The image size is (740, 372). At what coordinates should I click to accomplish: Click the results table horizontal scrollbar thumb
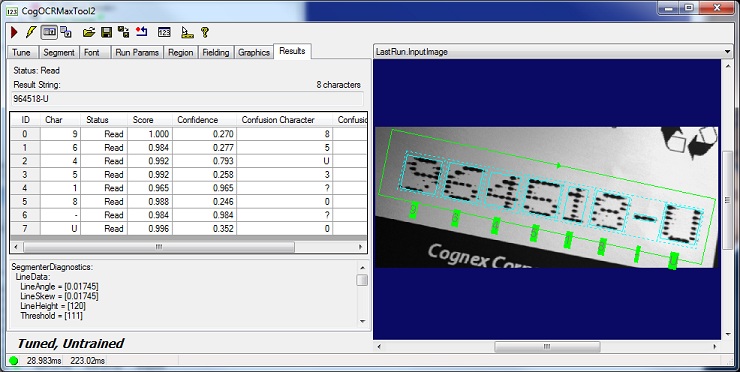coord(159,247)
